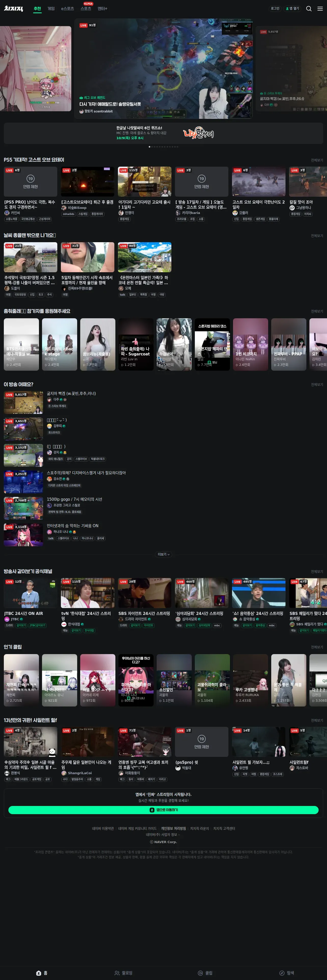Select the 추천 tab
The width and height of the screenshot is (327, 980).
pyautogui.click(x=37, y=8)
